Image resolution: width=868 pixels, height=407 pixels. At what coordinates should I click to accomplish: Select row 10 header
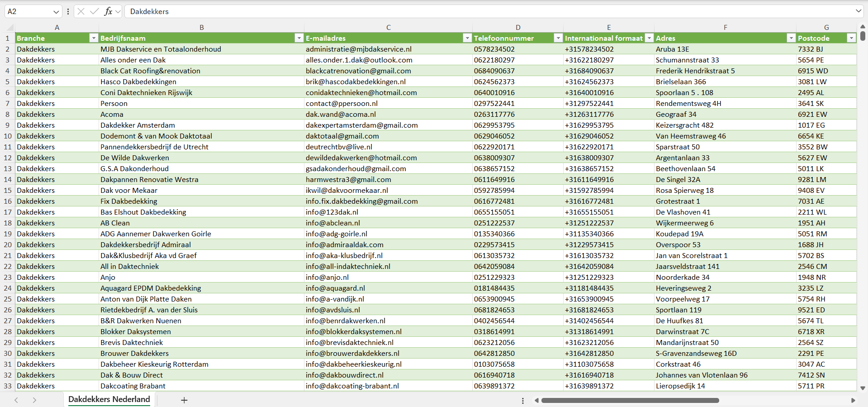click(8, 136)
